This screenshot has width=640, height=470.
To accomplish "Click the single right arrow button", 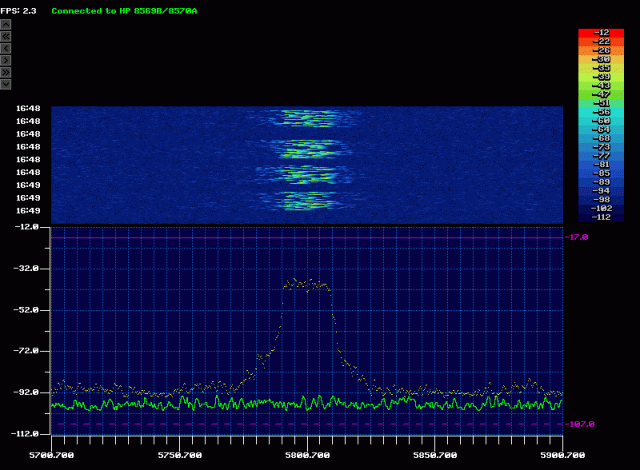I will click(6, 60).
